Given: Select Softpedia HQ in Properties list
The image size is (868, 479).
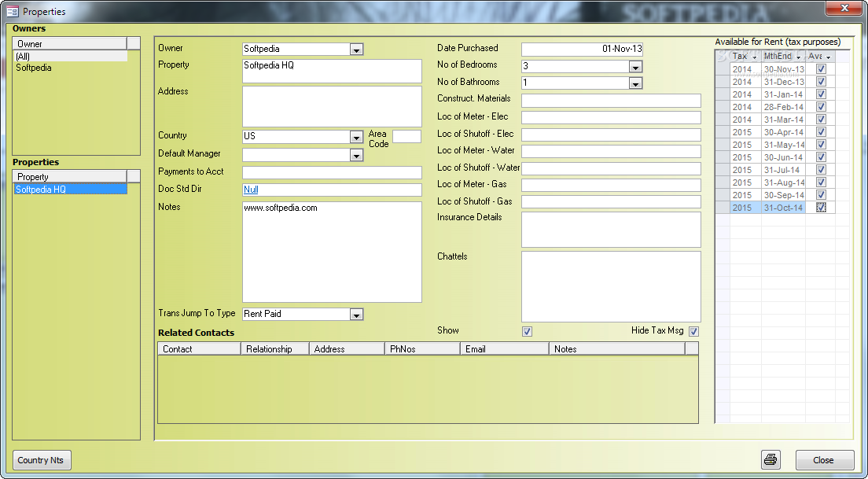Looking at the screenshot, I should pyautogui.click(x=70, y=190).
